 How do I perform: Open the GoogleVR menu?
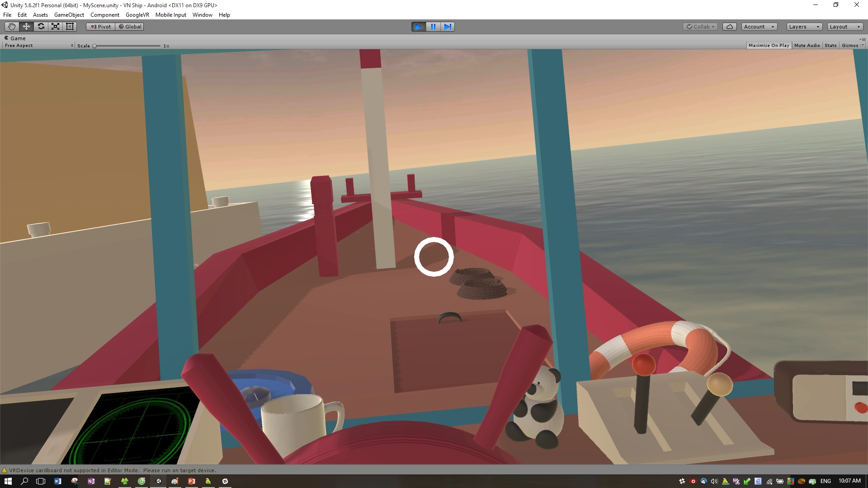[137, 15]
